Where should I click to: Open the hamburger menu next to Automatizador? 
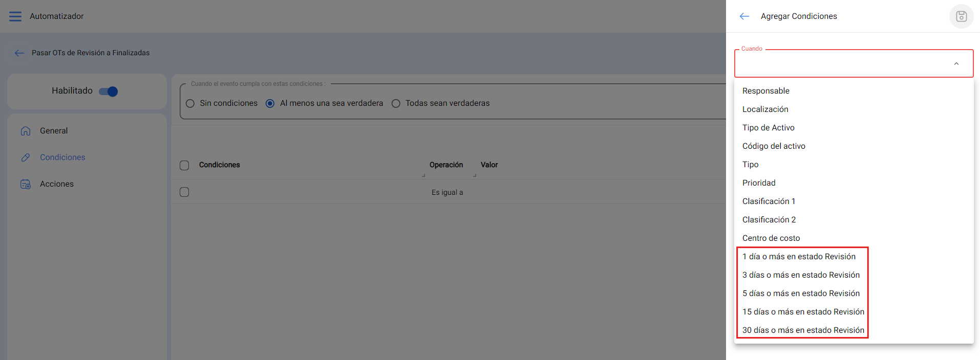click(x=15, y=16)
